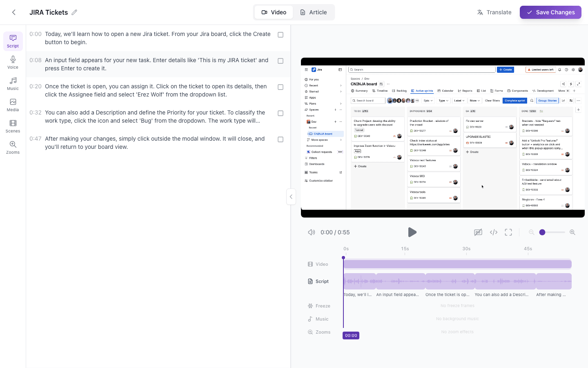The height and width of the screenshot is (368, 588).
Task: Check the box beside the first script segment
Action: pos(281,35)
